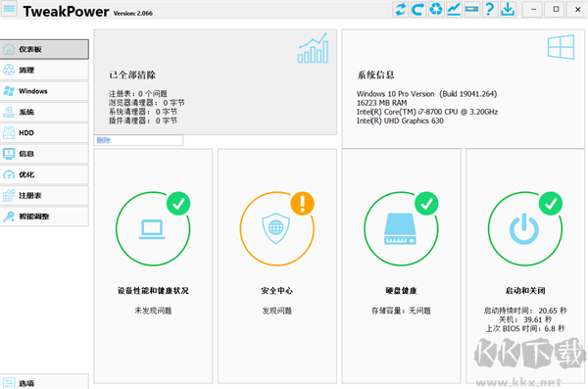This screenshot has width=588, height=389.
Task: Open the hamburger menu icon
Action: click(x=10, y=8)
